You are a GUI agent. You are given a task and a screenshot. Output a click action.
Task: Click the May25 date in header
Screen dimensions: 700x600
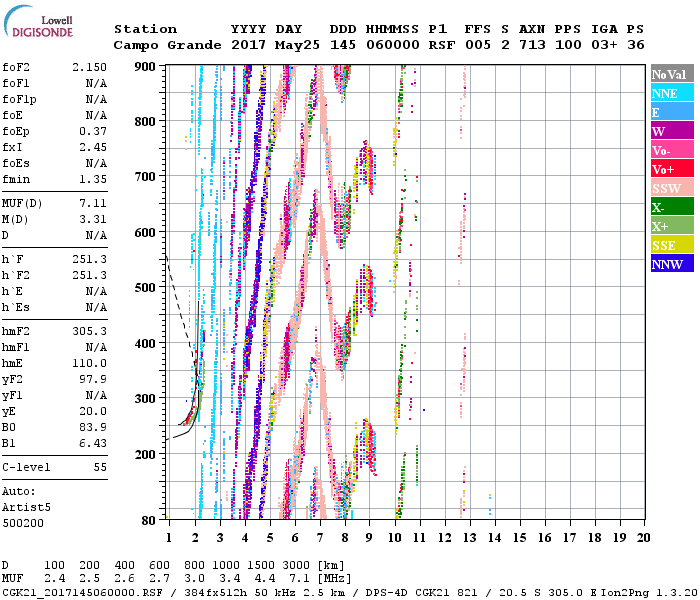297,45
